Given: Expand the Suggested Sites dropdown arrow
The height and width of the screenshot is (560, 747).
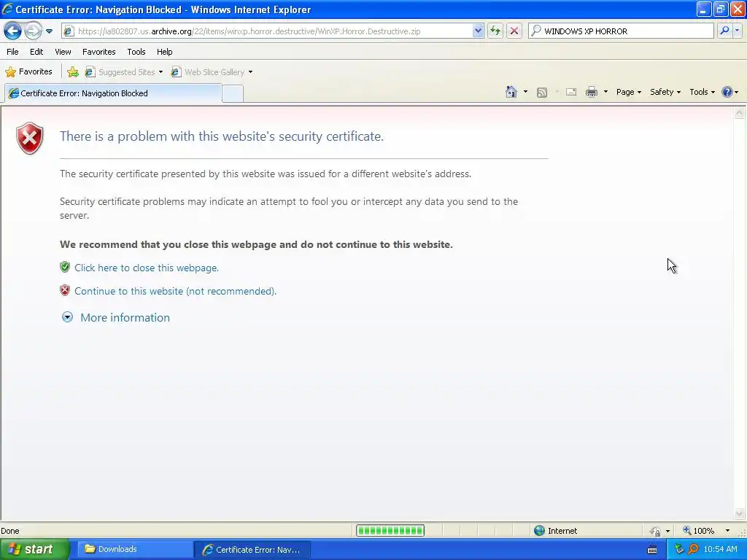Looking at the screenshot, I should (160, 72).
